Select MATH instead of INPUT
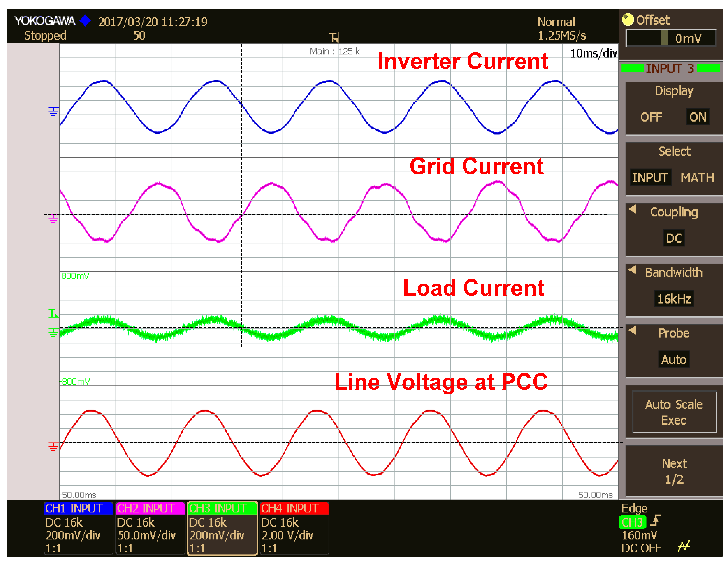Viewport: 728px width, 564px height. [x=697, y=178]
